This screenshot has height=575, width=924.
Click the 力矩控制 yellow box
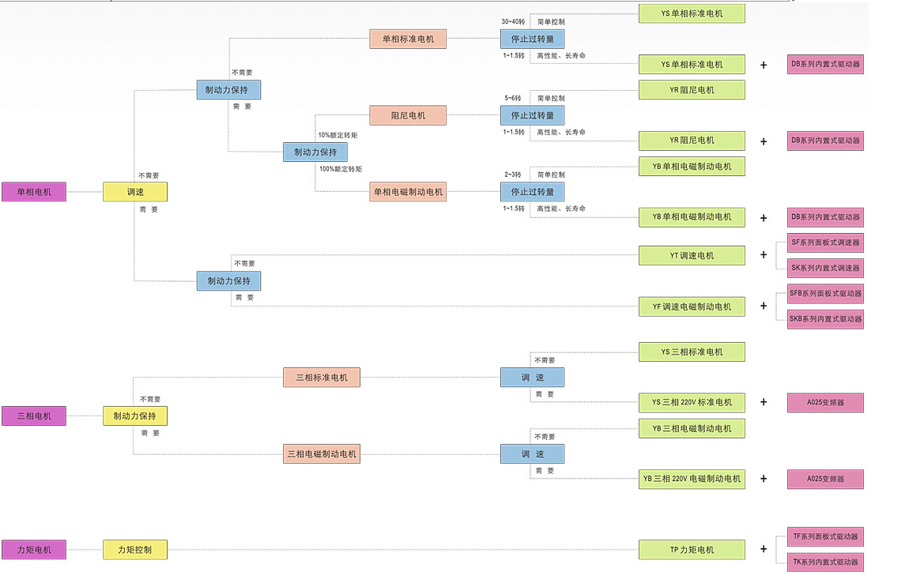(135, 549)
